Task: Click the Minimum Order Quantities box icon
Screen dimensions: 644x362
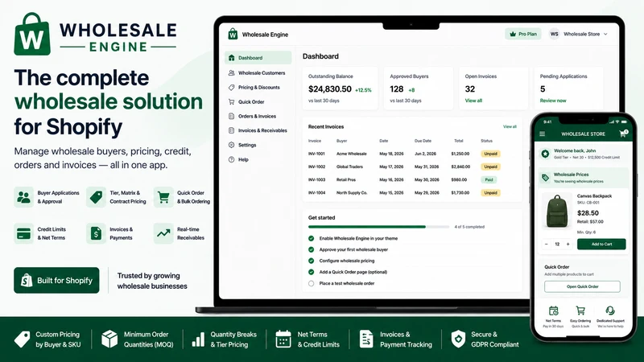Action: [109, 339]
